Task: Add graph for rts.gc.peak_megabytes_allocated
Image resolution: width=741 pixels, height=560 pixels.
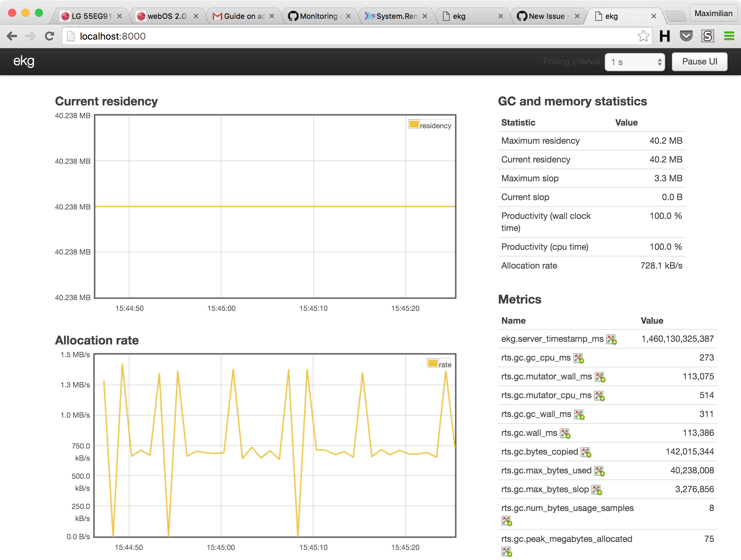Action: pyautogui.click(x=506, y=552)
